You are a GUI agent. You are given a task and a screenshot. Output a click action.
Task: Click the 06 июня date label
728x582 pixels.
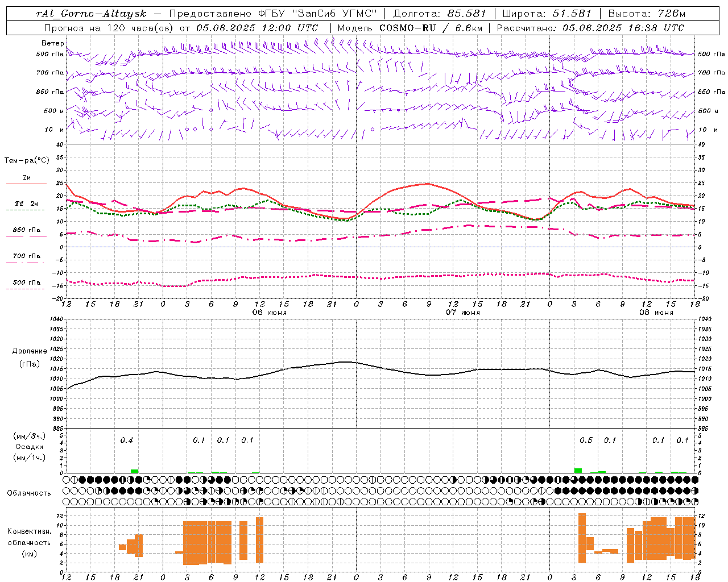pos(269,313)
